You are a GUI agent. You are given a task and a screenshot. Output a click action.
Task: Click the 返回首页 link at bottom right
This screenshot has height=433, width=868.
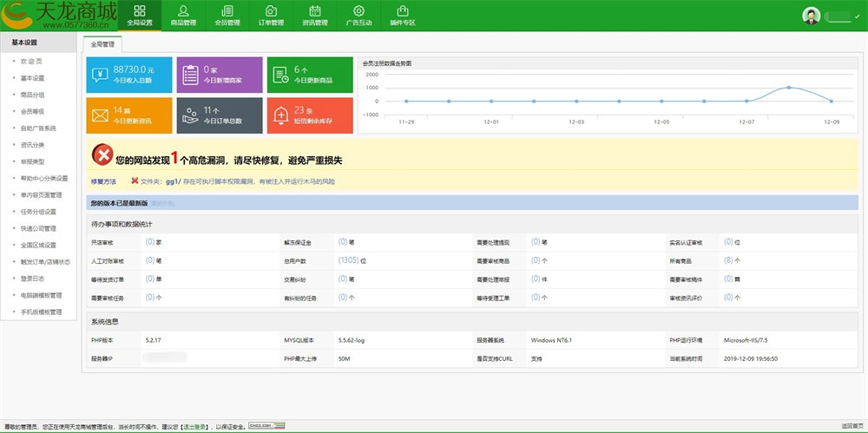coord(852,426)
